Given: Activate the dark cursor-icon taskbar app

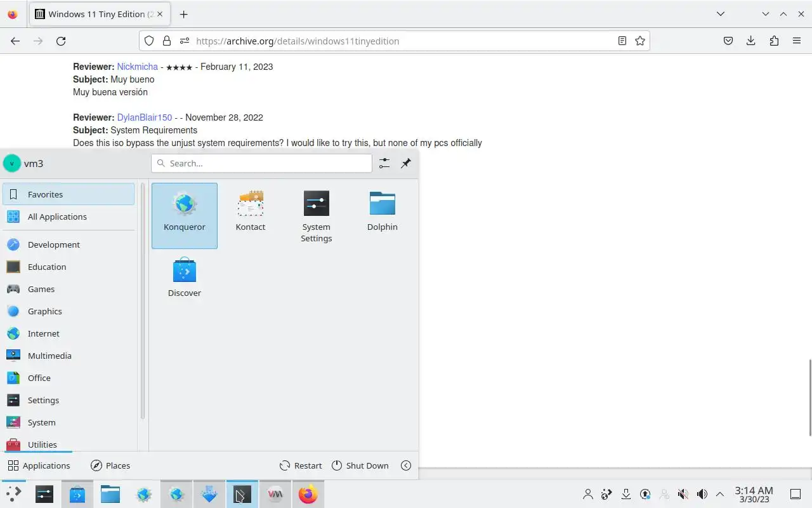Looking at the screenshot, I should (242, 494).
